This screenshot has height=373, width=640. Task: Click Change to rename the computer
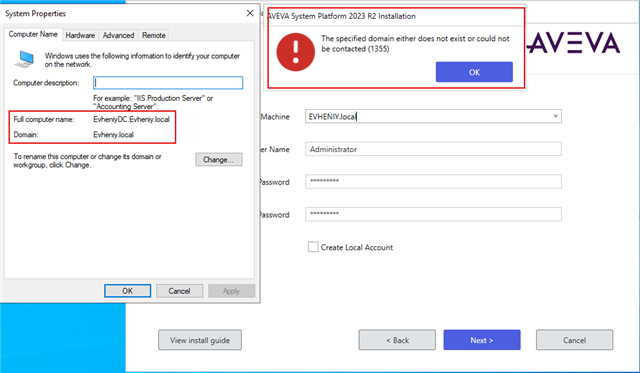coord(218,160)
